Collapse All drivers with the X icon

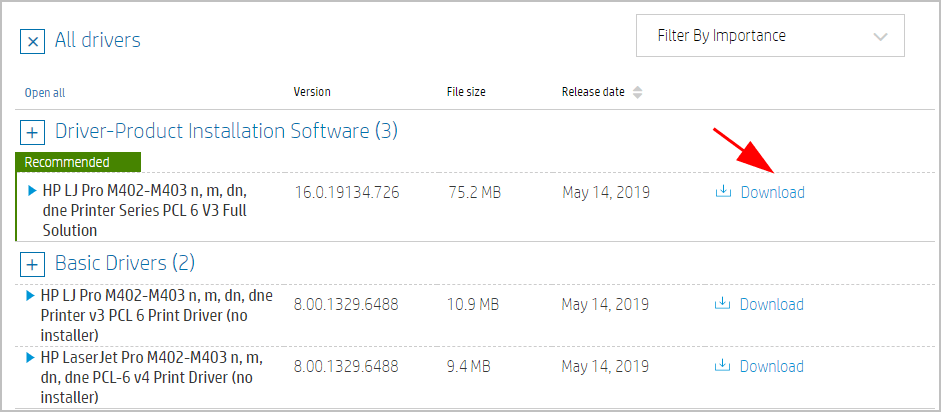click(32, 41)
